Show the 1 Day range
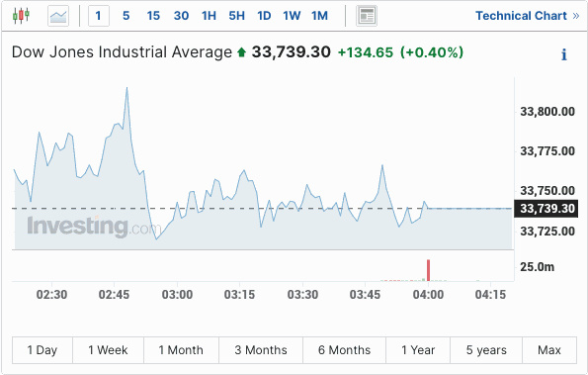588x375 pixels. pyautogui.click(x=42, y=350)
